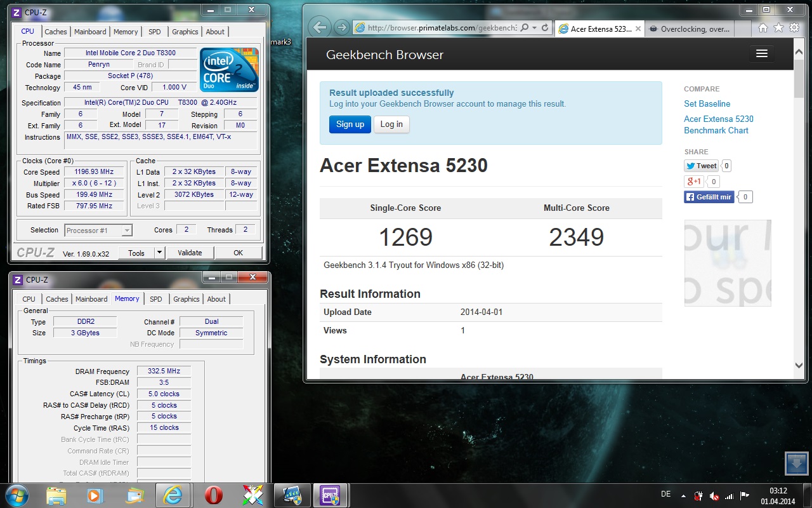Close the Acer Extensa browser tab
Screen dimensions: 812x508
pyautogui.click(x=638, y=29)
